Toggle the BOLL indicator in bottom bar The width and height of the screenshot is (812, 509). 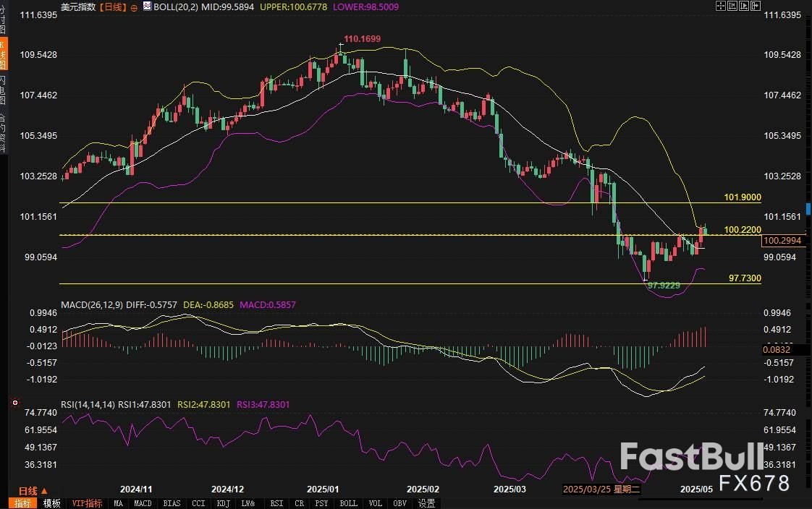coord(348,503)
